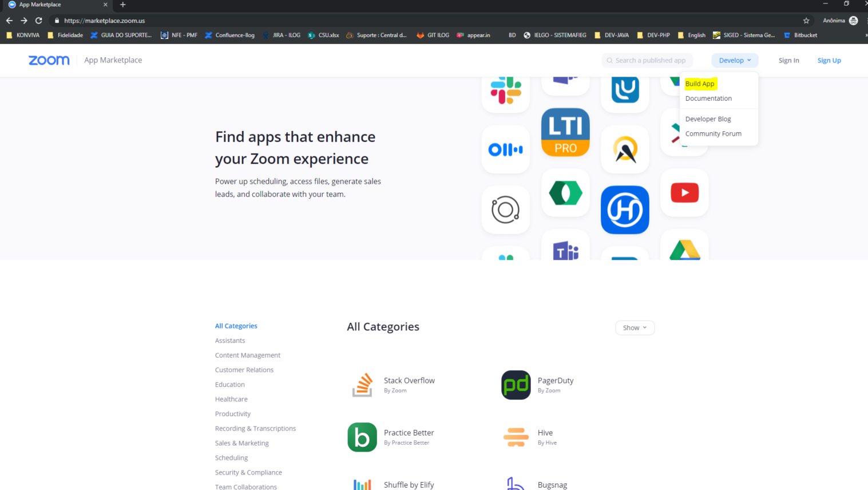Click the Google Drive app icon
Image resolution: width=868 pixels, height=490 pixels.
click(x=684, y=249)
